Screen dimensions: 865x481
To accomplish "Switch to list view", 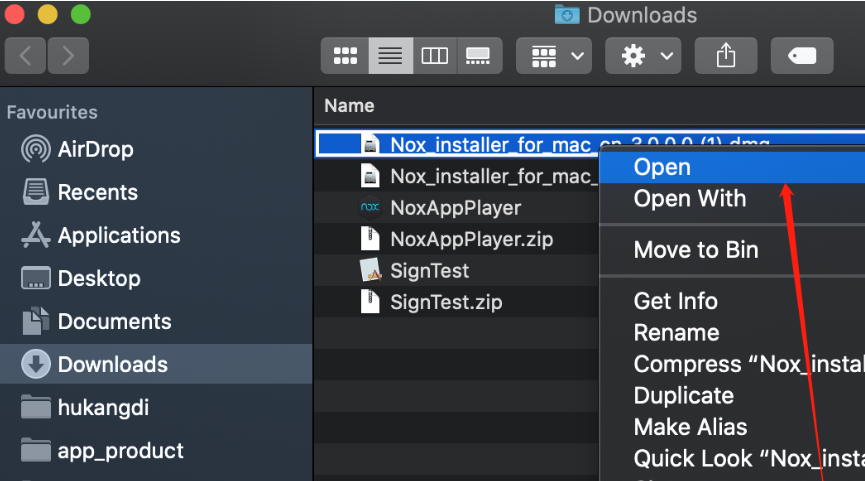I will pos(391,56).
